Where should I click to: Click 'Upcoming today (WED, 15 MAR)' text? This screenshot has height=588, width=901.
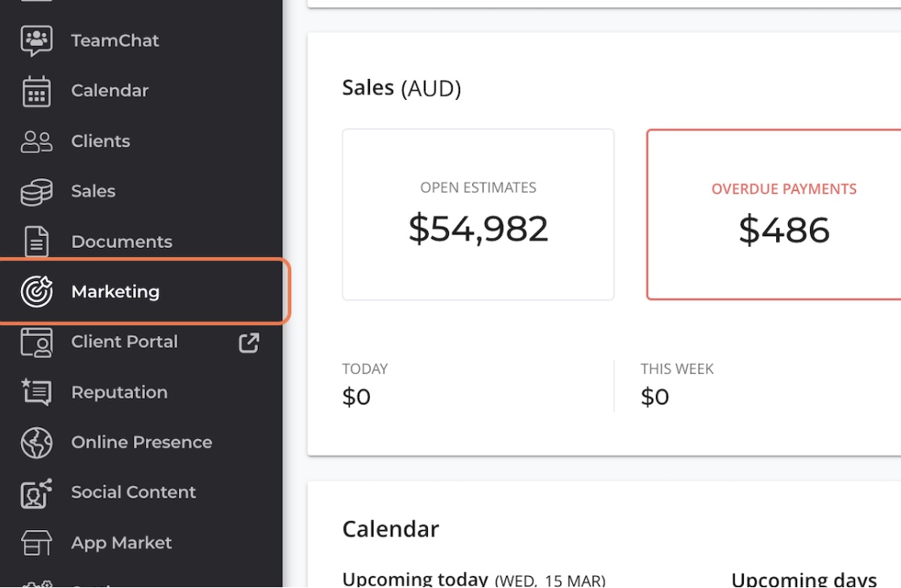coord(474,579)
